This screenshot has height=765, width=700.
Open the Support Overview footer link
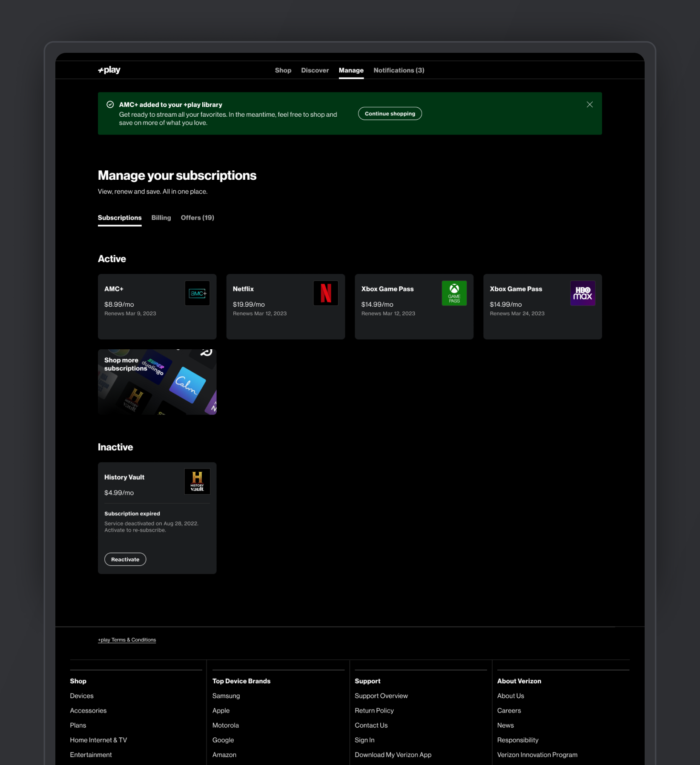pos(381,696)
